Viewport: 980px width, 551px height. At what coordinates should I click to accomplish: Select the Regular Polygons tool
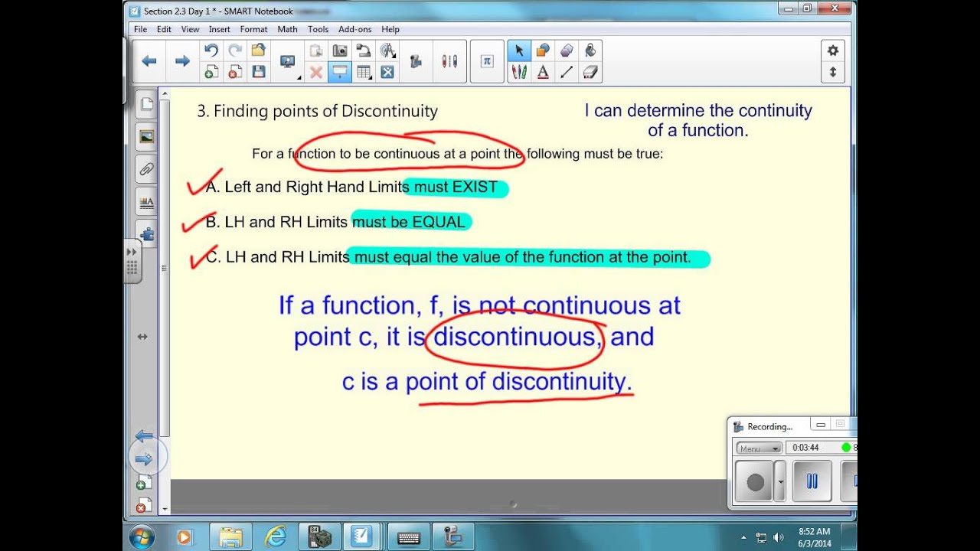click(567, 51)
